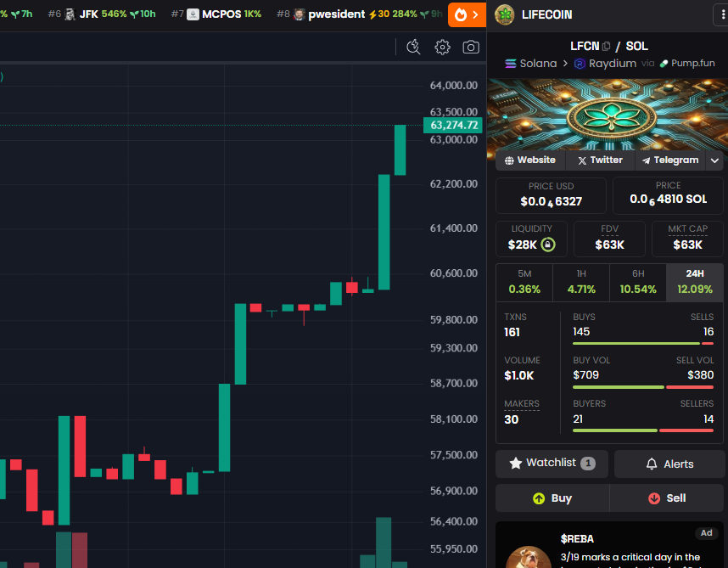The image size is (728, 568).
Task: Select the 24H timeframe tab
Action: coord(695,283)
